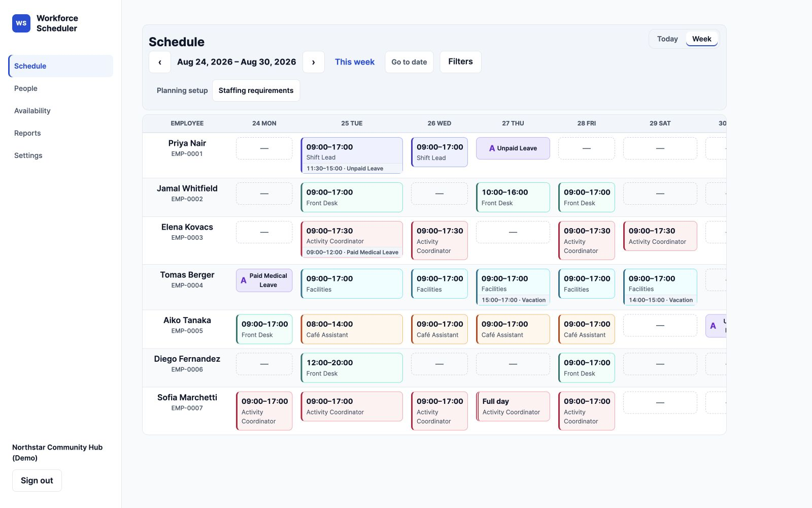Select Jamal Whitfield's Thursday 10:00–16:00 shift
This screenshot has width=812, height=508.
click(x=513, y=198)
